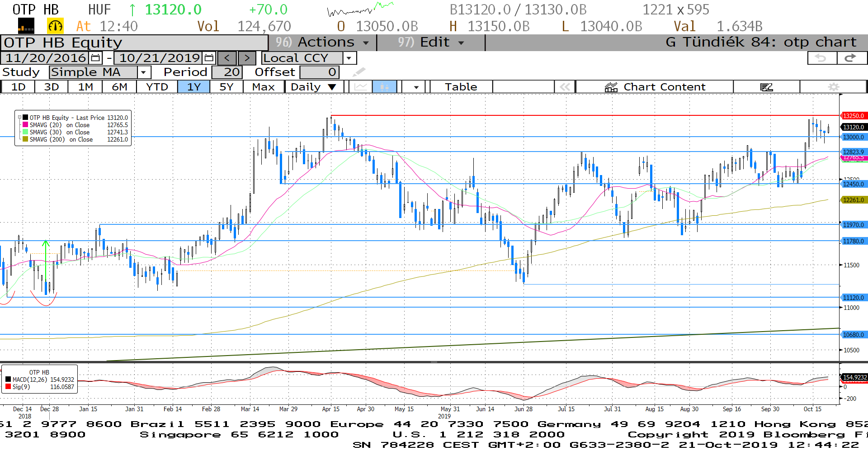This screenshot has height=470, width=868.
Task: Go to next date range arrow
Action: click(246, 58)
